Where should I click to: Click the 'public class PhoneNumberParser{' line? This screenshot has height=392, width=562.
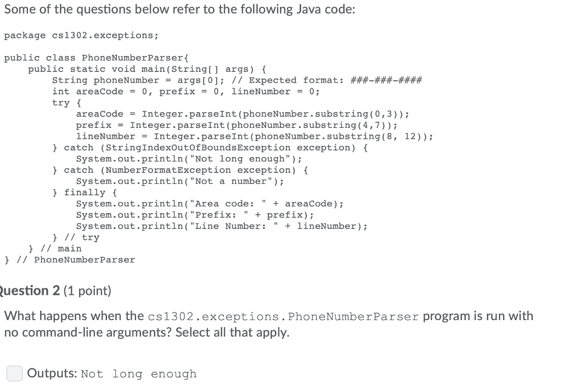(x=97, y=58)
